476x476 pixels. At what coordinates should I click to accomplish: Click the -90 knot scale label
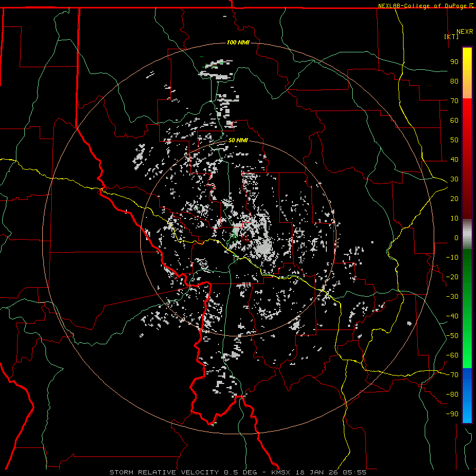[452, 414]
